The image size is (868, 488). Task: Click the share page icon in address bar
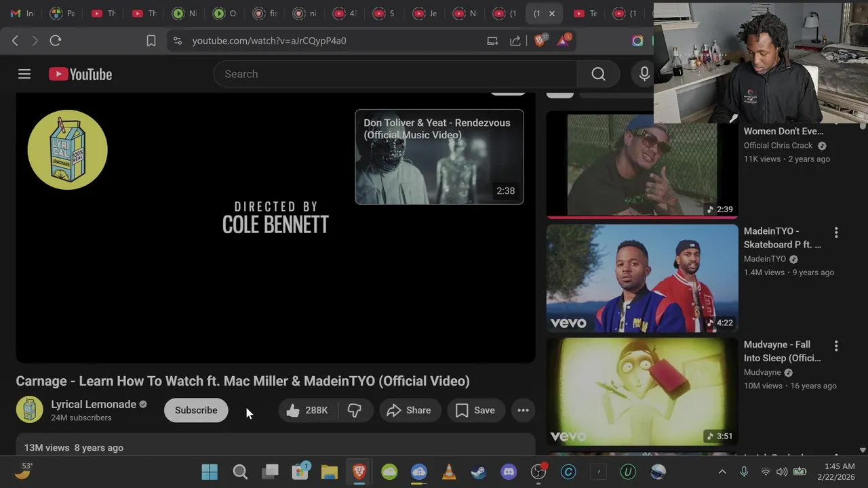[x=515, y=41]
